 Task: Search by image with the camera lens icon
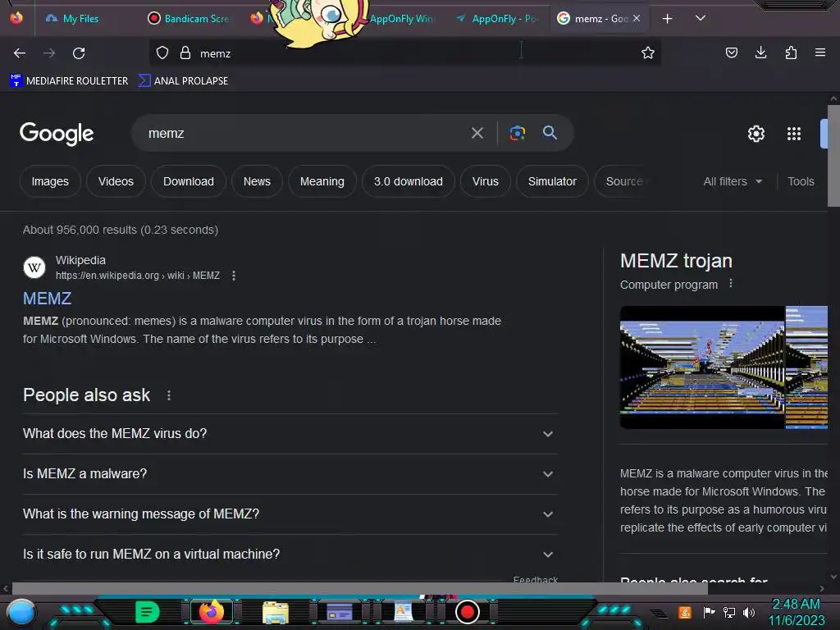pos(517,133)
